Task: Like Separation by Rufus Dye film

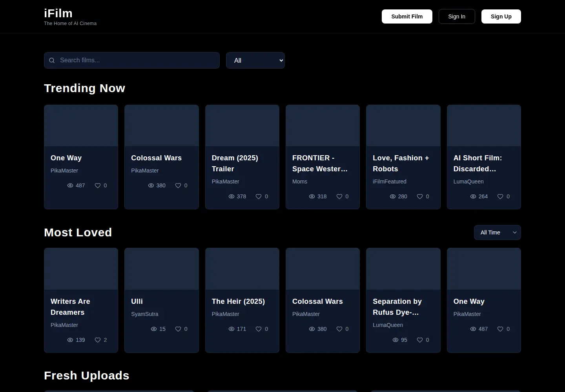Action: point(420,340)
